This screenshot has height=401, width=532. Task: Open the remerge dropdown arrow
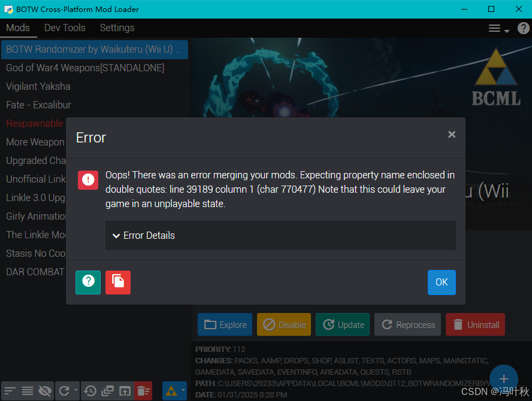(x=76, y=390)
